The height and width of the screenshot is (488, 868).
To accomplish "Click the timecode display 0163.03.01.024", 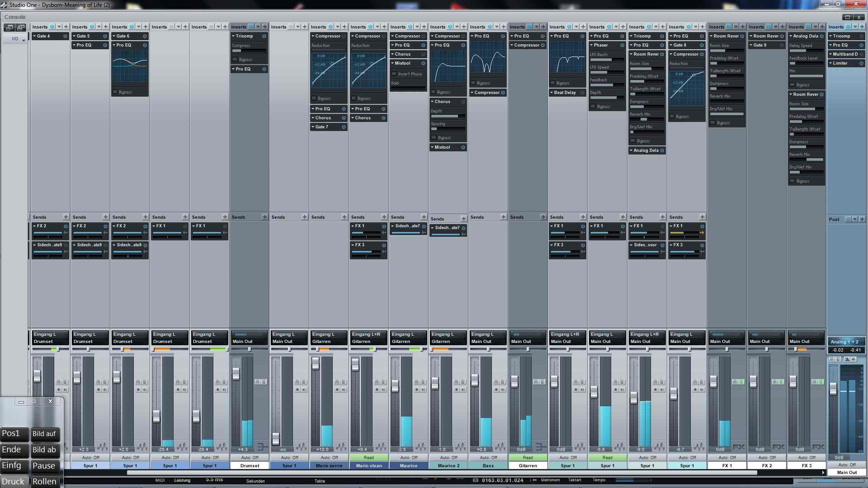I will pos(503,480).
